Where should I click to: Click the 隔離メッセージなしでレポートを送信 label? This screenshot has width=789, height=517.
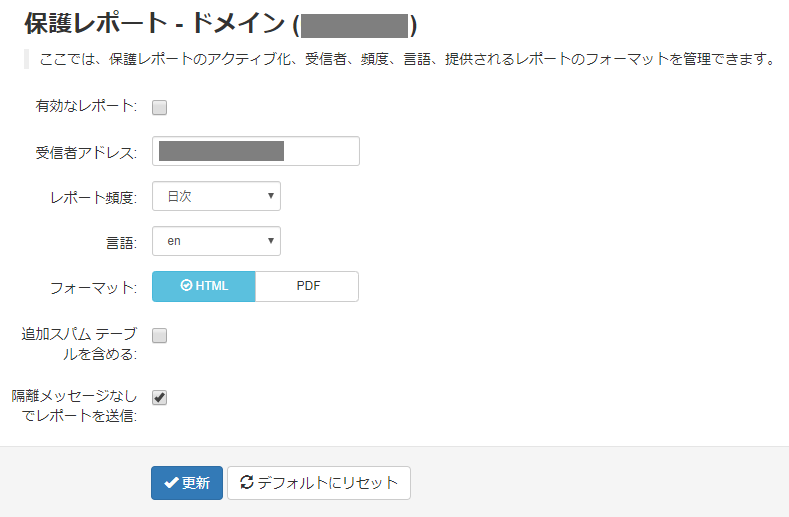(x=74, y=406)
